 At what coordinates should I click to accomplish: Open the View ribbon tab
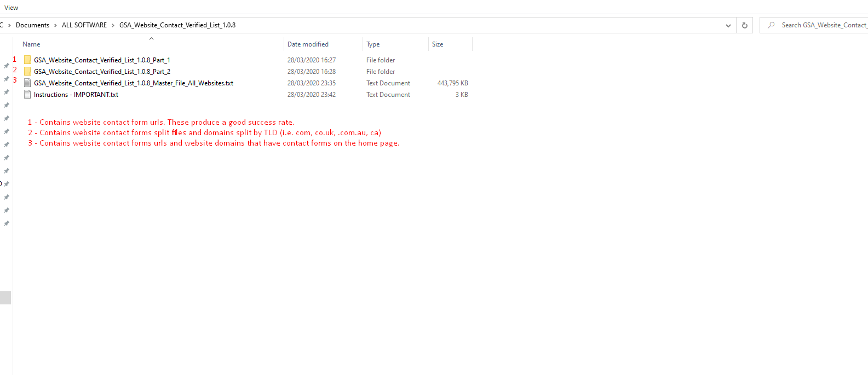[x=11, y=8]
